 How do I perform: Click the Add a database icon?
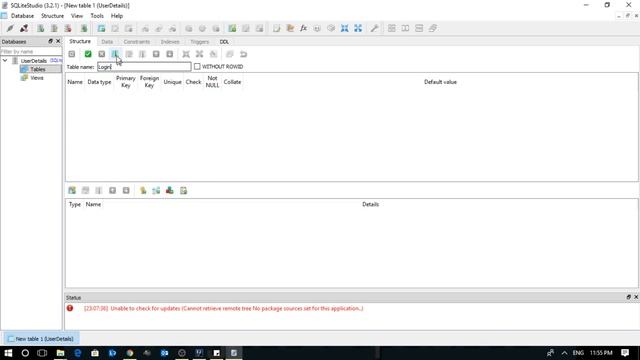[40, 28]
